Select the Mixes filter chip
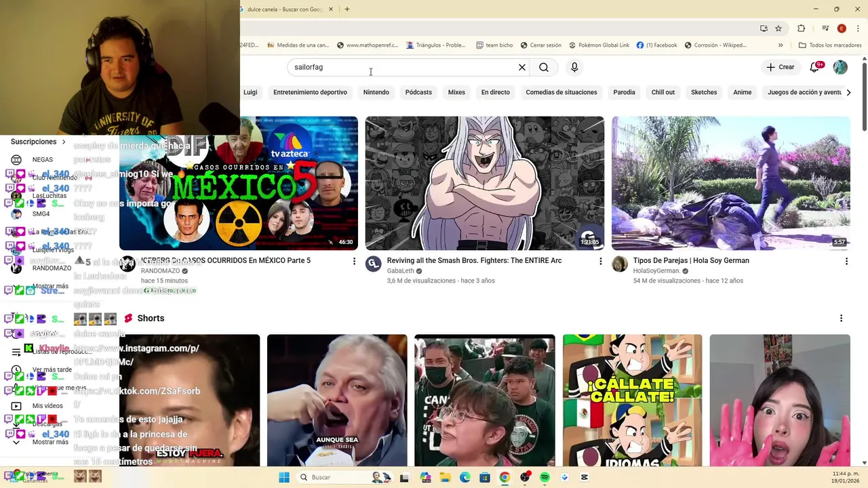Image resolution: width=868 pixels, height=488 pixels. (x=456, y=92)
